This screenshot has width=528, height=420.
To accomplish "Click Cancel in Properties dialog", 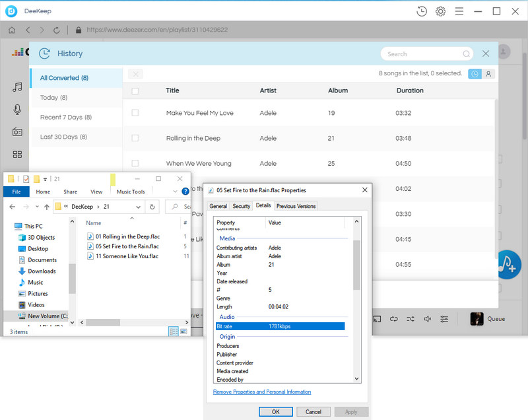I will 313,411.
